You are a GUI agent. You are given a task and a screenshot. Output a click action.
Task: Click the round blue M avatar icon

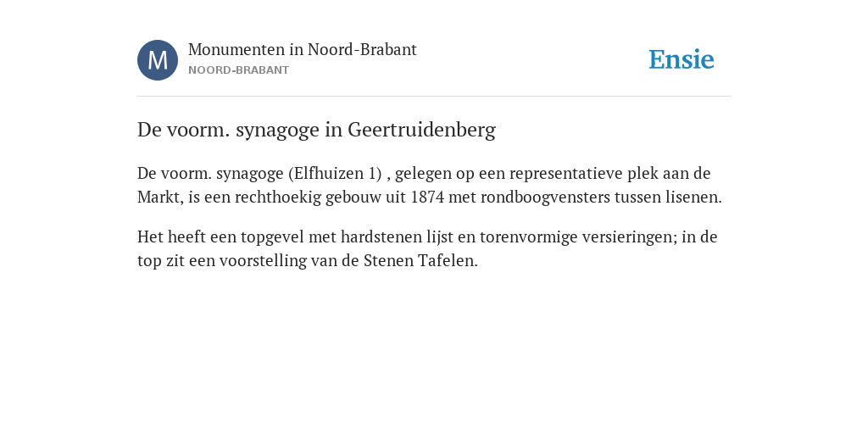pos(158,60)
